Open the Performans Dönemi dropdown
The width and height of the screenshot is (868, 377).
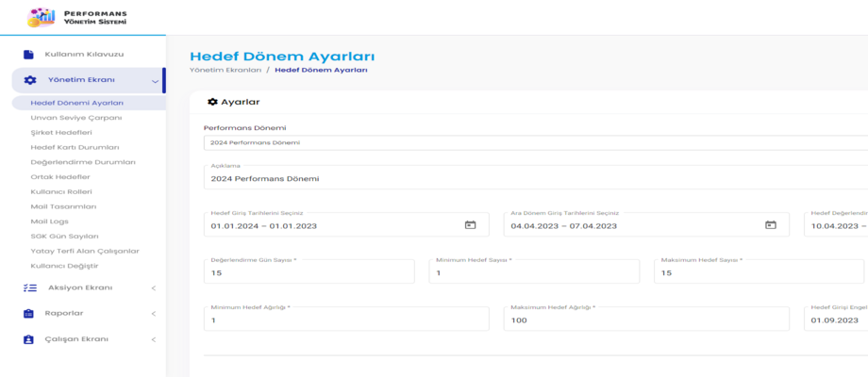pyautogui.click(x=533, y=143)
